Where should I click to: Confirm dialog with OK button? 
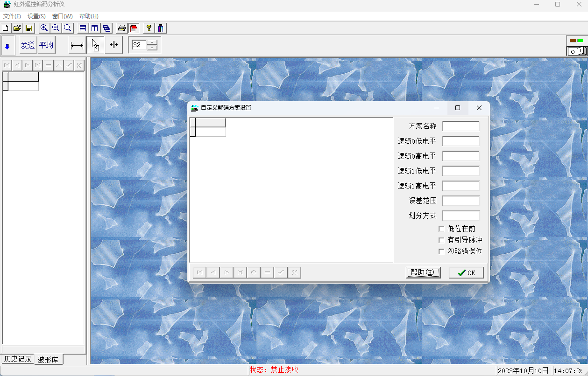click(x=466, y=272)
